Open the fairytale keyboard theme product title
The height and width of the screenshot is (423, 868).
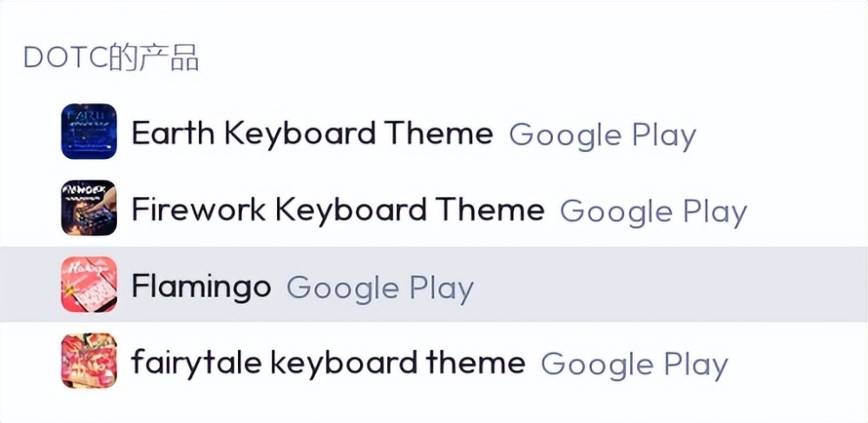[x=328, y=363]
